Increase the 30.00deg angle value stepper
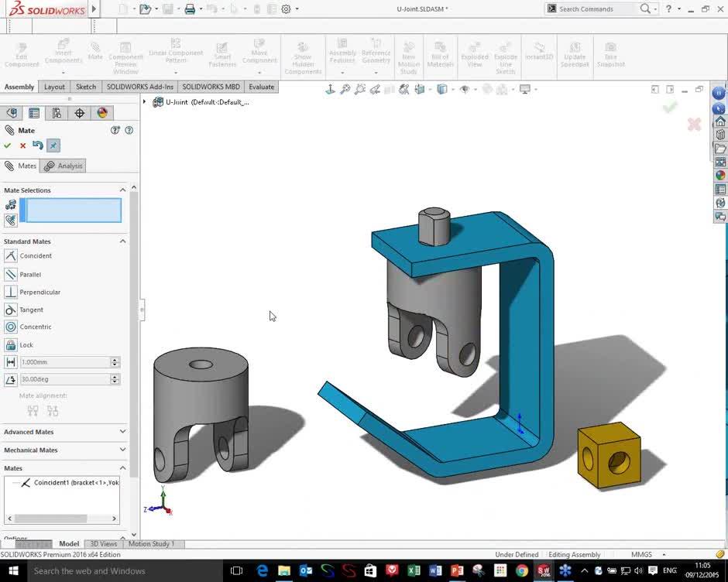Viewport: 728px width, 582px height. tap(115, 375)
